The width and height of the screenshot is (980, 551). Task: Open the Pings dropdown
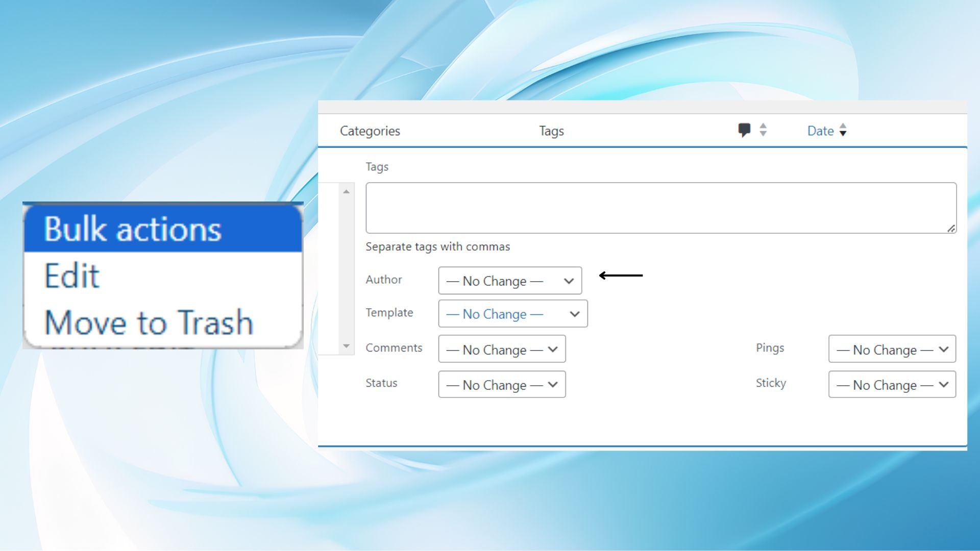click(892, 349)
